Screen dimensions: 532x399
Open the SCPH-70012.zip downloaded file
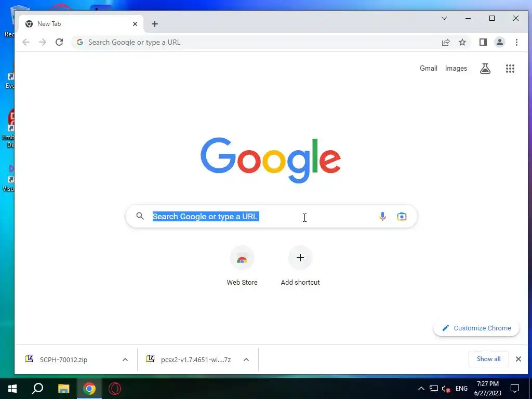tap(63, 360)
